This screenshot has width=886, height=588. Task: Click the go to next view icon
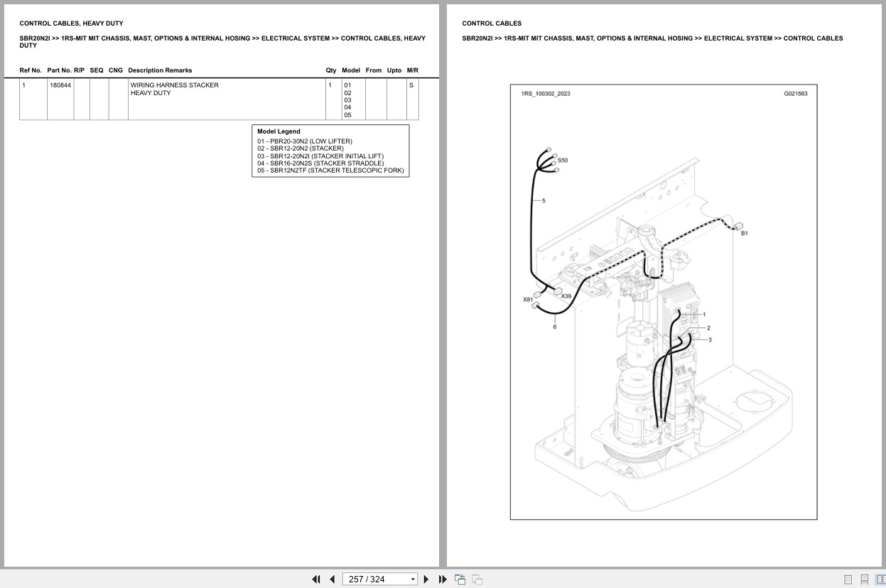[x=477, y=579]
